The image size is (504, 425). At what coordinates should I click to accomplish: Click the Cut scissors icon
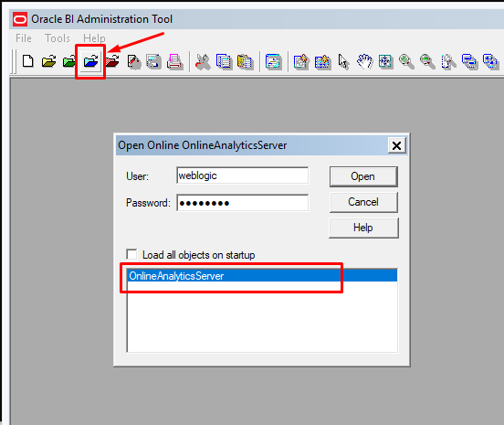tap(203, 62)
